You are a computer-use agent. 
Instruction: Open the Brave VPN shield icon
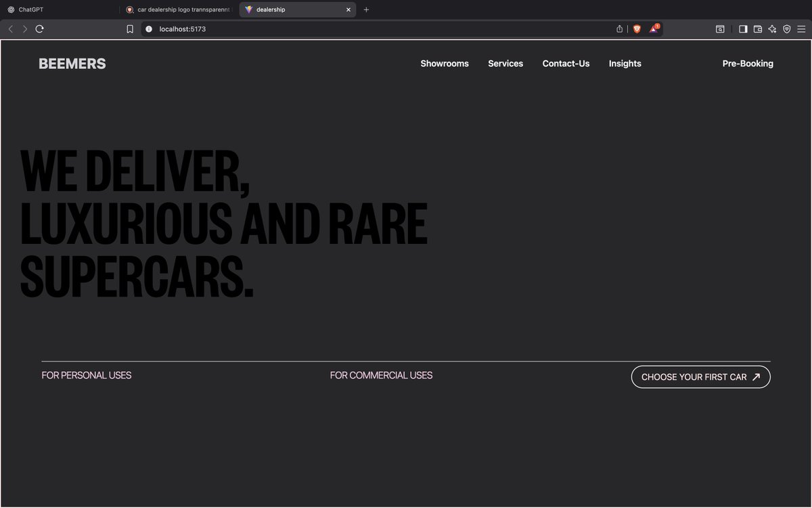(787, 29)
